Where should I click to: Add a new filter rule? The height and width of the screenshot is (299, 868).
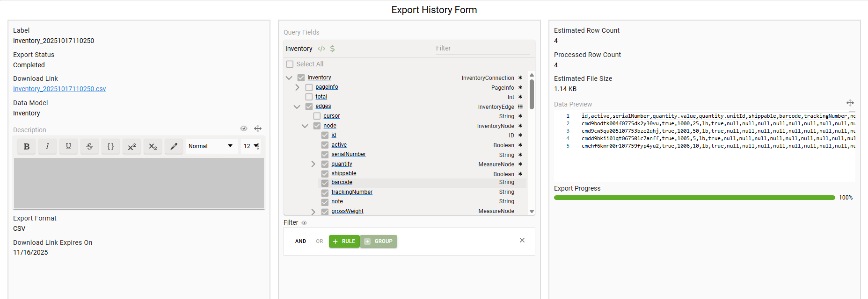click(344, 242)
